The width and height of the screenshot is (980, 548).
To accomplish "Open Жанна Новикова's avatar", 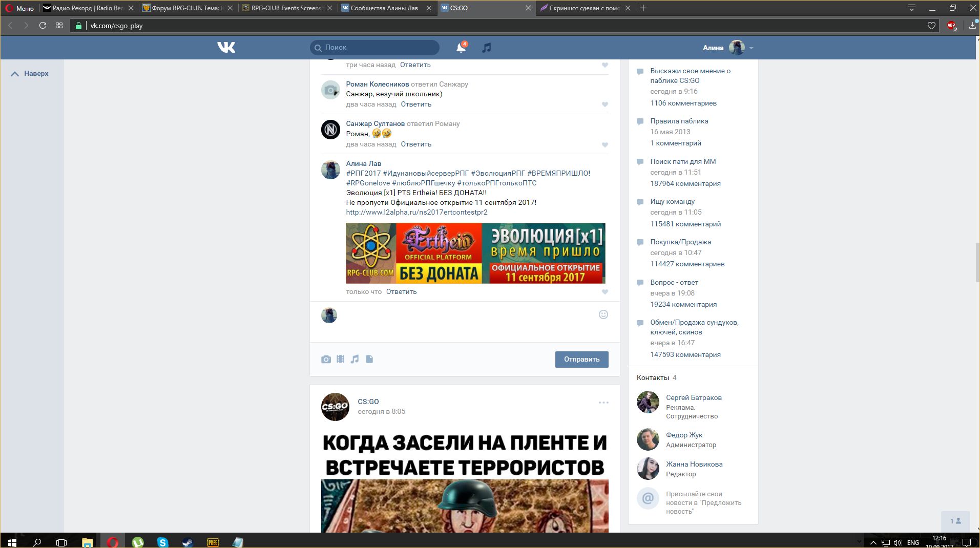I will (648, 469).
